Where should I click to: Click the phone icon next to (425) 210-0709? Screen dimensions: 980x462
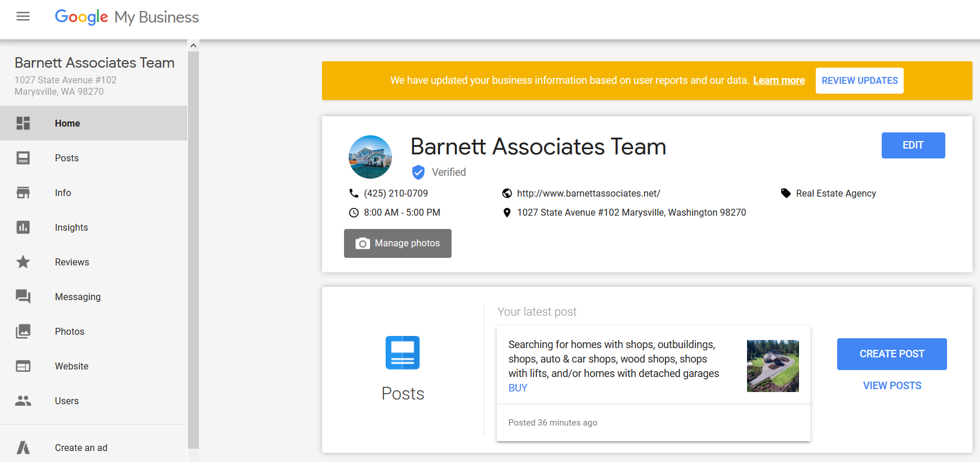click(x=354, y=193)
